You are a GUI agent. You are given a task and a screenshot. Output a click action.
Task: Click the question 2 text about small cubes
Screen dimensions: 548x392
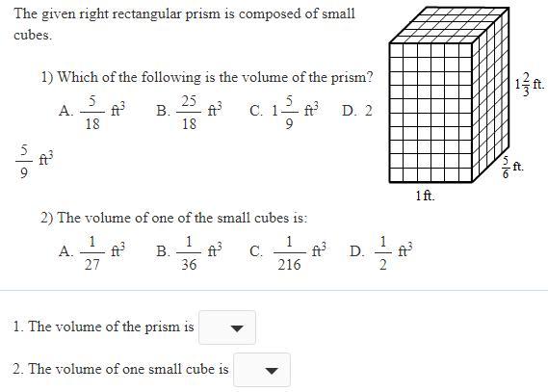pos(173,218)
